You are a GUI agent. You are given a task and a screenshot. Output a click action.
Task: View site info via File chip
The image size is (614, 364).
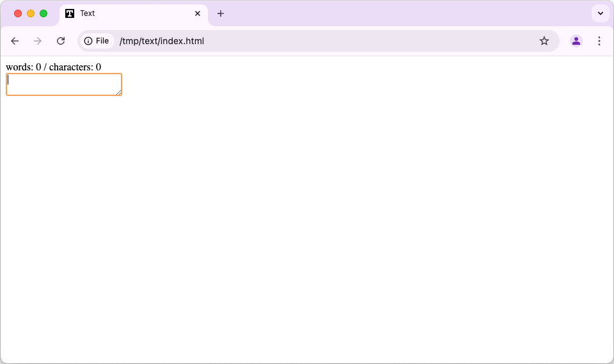point(97,41)
